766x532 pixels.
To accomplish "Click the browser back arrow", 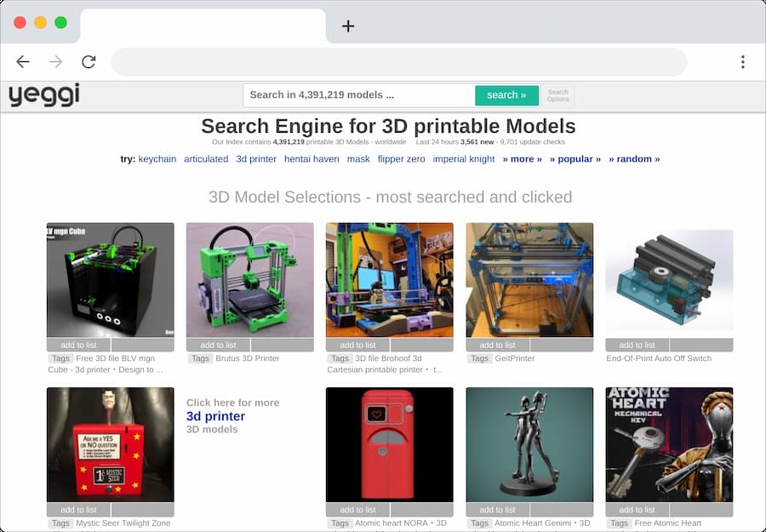I will click(23, 61).
